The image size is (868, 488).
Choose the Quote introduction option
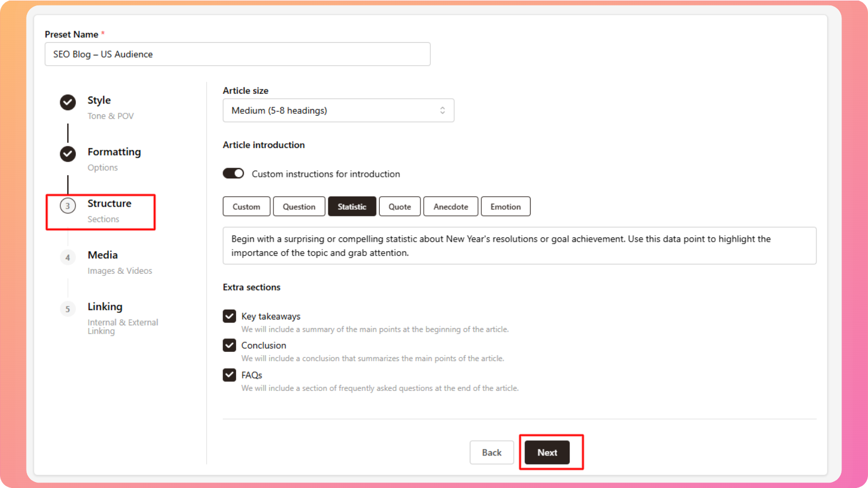click(399, 207)
